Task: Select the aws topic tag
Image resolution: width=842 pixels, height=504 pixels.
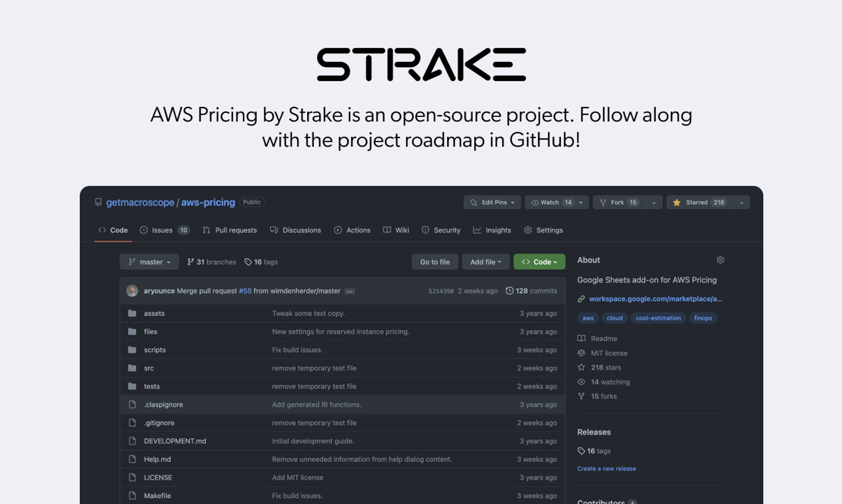Action: 588,318
